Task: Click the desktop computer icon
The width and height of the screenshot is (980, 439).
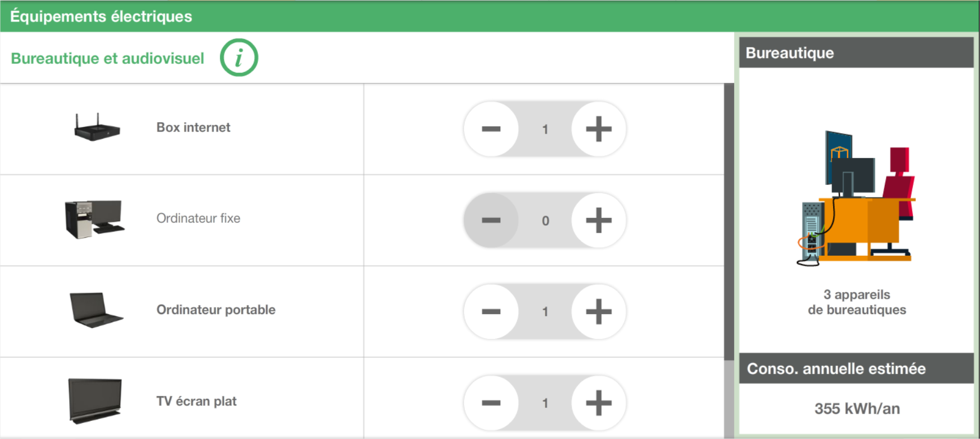Action: [95, 219]
